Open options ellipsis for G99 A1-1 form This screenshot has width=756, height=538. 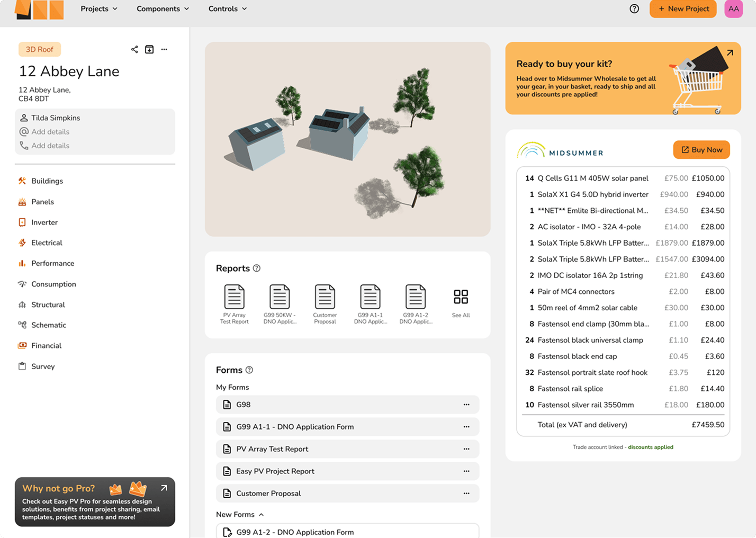(466, 427)
